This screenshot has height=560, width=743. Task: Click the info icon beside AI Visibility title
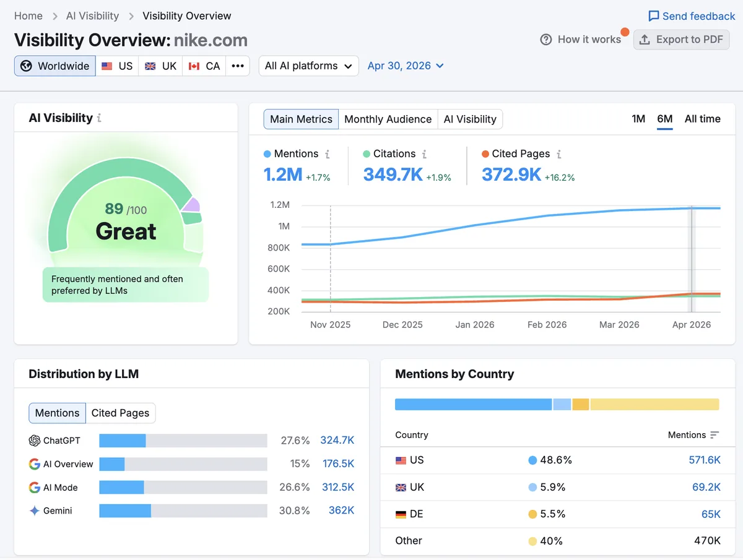(x=99, y=118)
